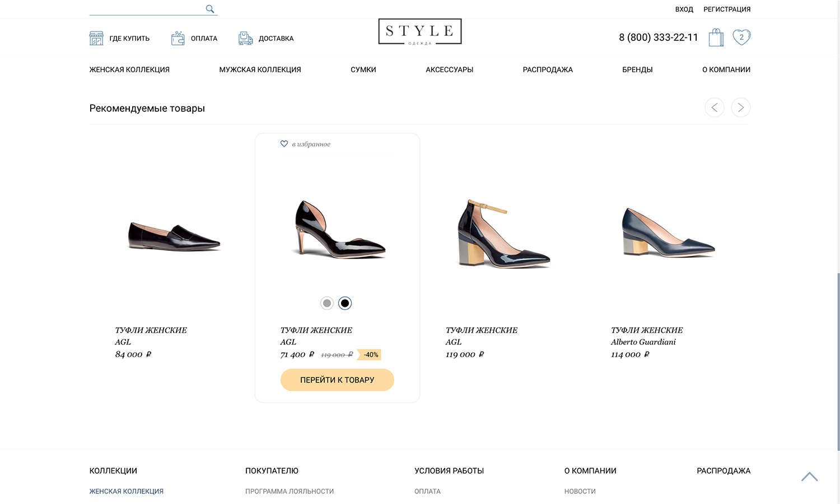Viewport: 840px width, 504px height.
Task: Open the Бренды menu item
Action: [x=637, y=69]
